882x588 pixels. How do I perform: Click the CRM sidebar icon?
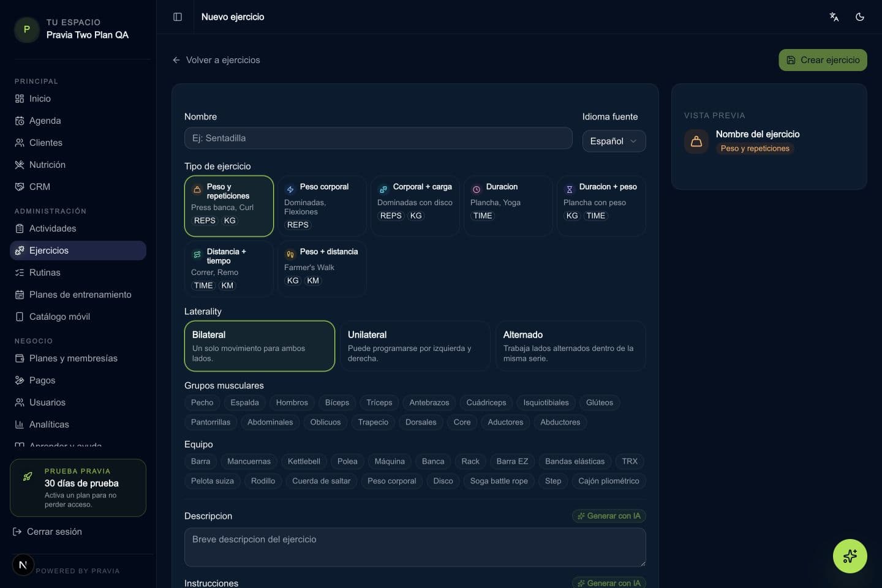[20, 187]
